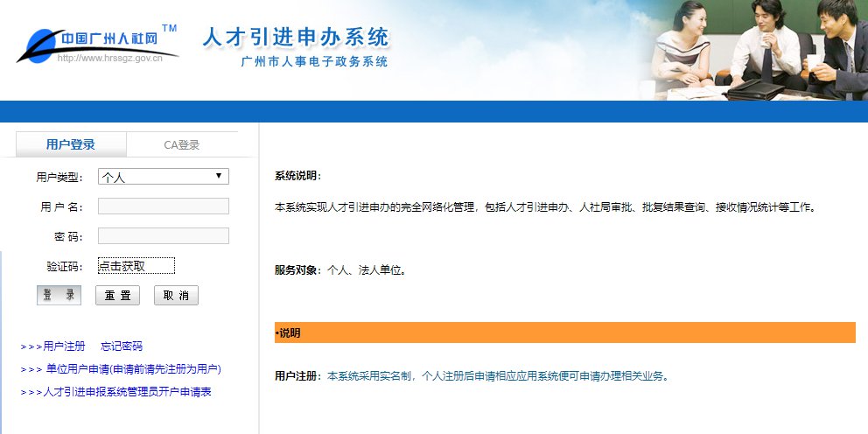Image resolution: width=868 pixels, height=434 pixels.
Task: Click 点击获取 to get the captcha
Action: [x=136, y=266]
